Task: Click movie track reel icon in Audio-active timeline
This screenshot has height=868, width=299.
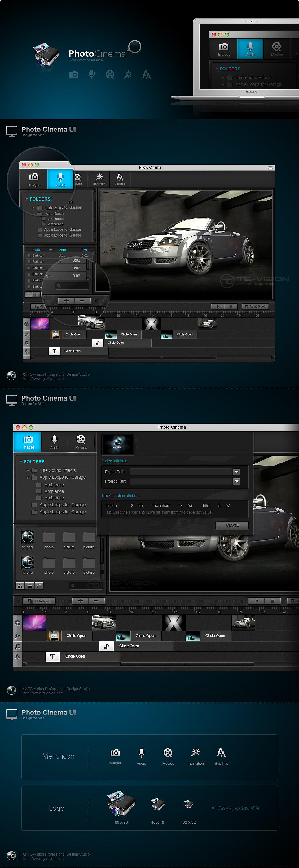Action: (27, 324)
